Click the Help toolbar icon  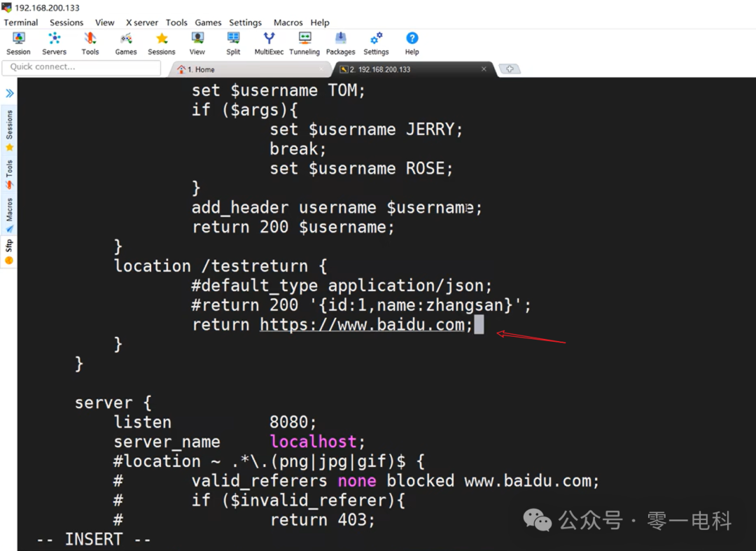pos(412,42)
